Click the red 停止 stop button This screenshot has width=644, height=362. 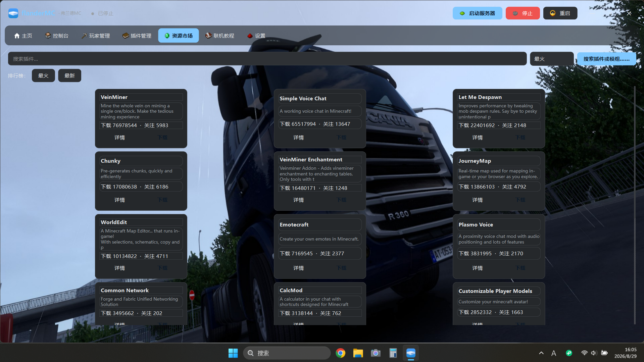click(x=523, y=13)
